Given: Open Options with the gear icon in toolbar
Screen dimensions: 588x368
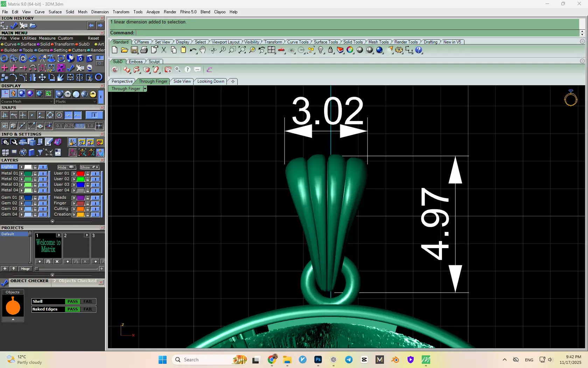Looking at the screenshot, I should point(399,50).
